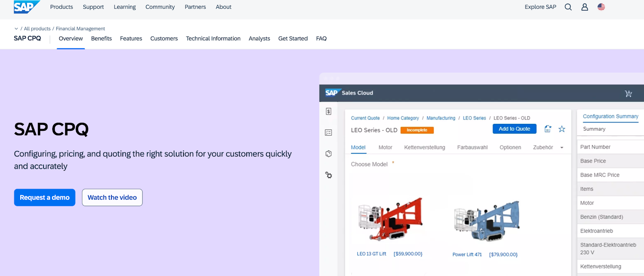Open the Community menu

pos(160,7)
